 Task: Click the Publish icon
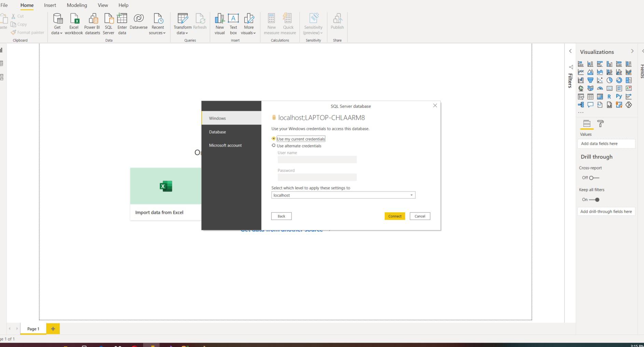pyautogui.click(x=337, y=21)
